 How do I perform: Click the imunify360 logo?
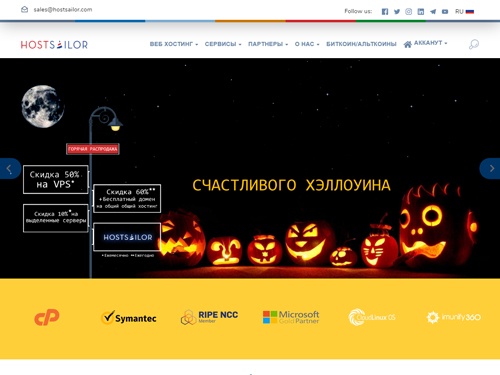click(x=454, y=317)
